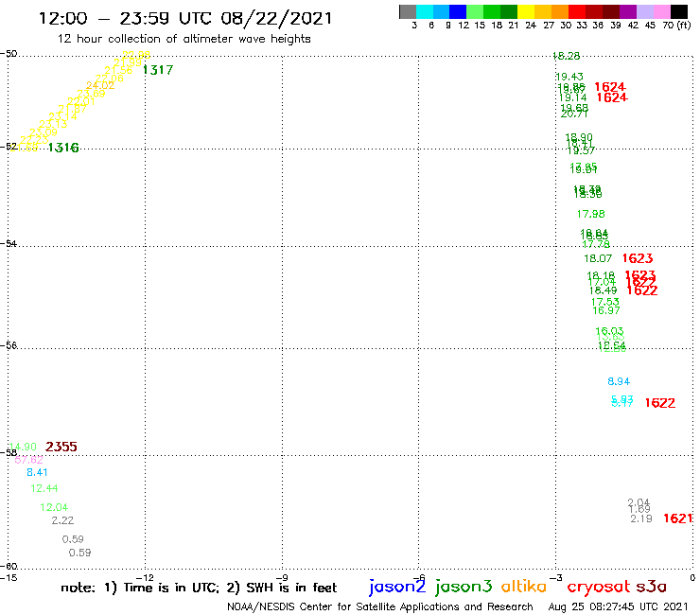Click the 17.53 wave height value
The width and height of the screenshot is (700, 615).
(604, 302)
